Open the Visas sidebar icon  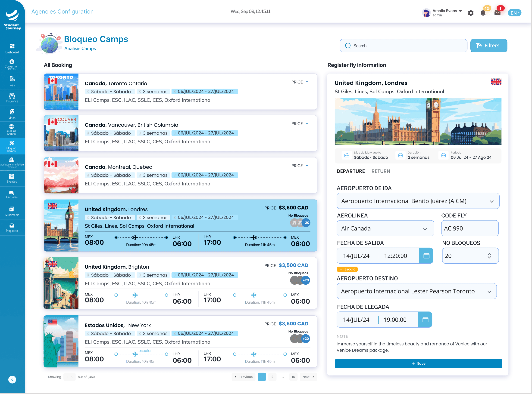12,112
